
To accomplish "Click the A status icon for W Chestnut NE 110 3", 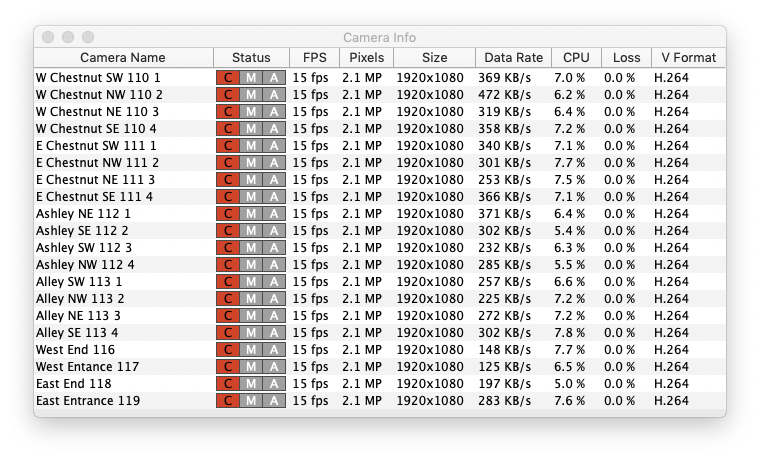I will [x=274, y=112].
